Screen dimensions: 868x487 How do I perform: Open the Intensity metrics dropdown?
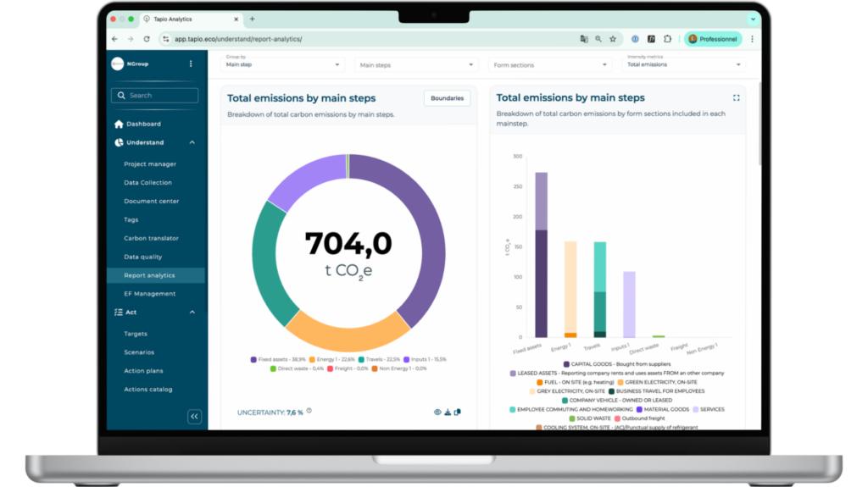tap(684, 64)
